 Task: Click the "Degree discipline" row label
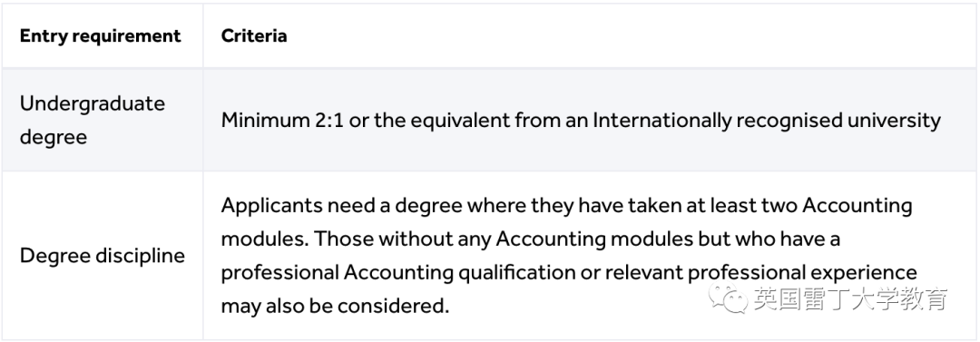pyautogui.click(x=103, y=256)
